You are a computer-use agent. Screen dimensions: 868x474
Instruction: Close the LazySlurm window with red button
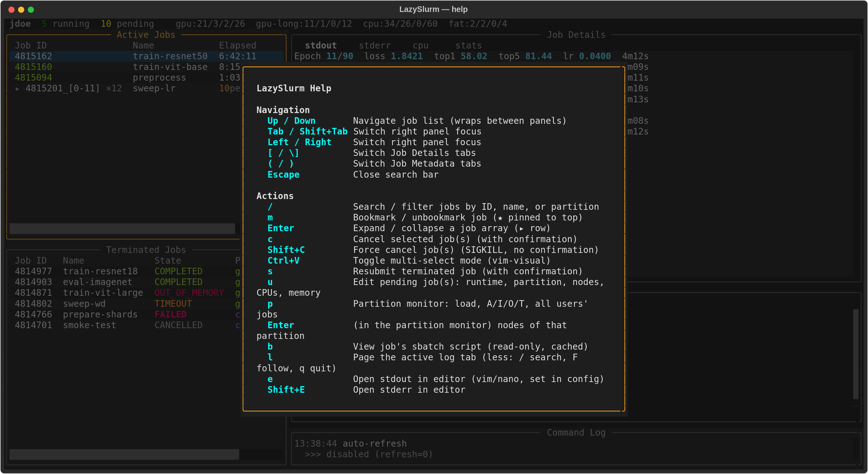11,10
